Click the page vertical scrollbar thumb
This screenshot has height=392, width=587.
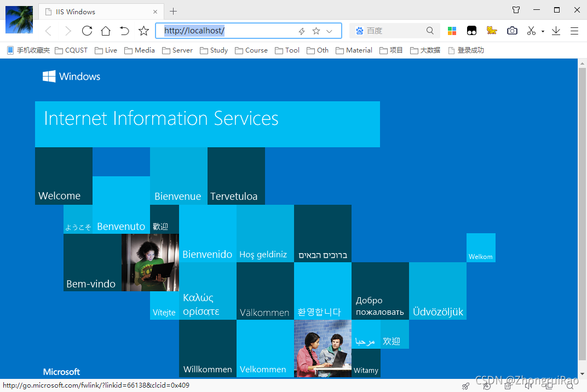click(x=582, y=214)
